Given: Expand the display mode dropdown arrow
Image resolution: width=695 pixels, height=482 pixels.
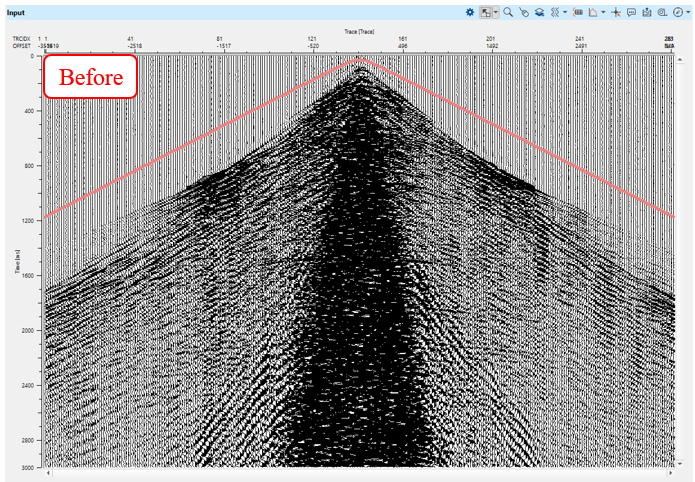Looking at the screenshot, I should (x=496, y=12).
